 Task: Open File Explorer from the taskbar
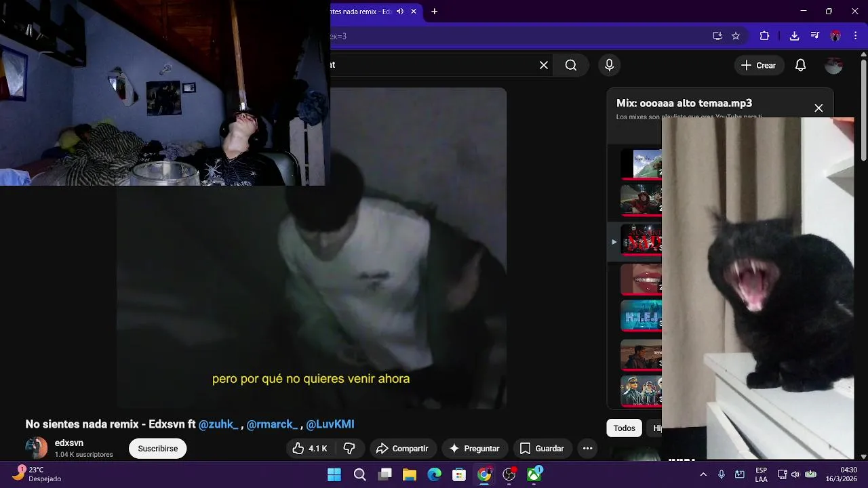[410, 475]
